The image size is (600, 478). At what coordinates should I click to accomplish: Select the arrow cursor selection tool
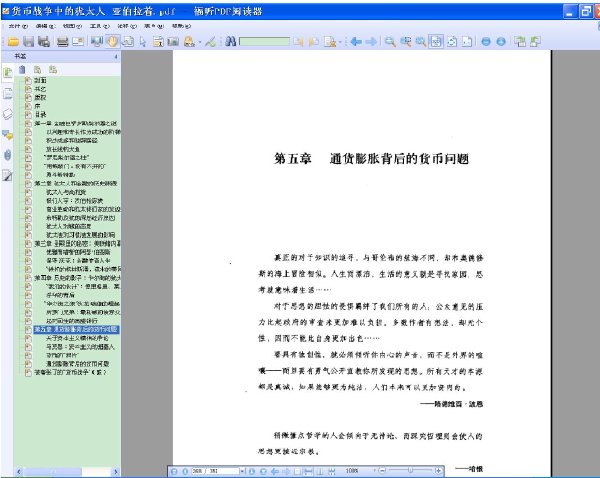click(142, 42)
